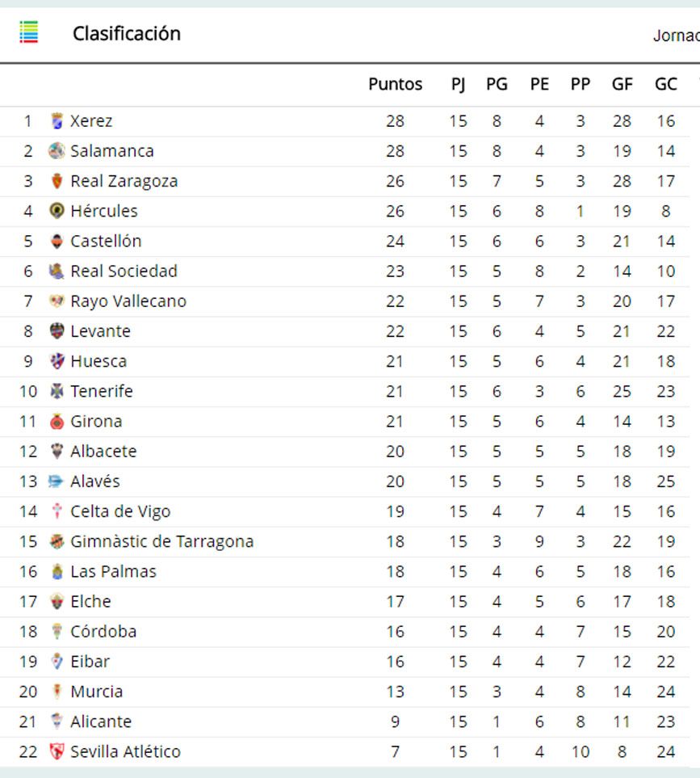
Task: Open the Córdoba team page
Action: (103, 631)
